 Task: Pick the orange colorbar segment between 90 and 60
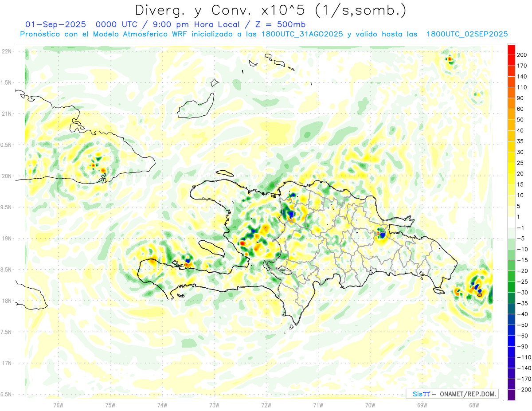(511, 103)
